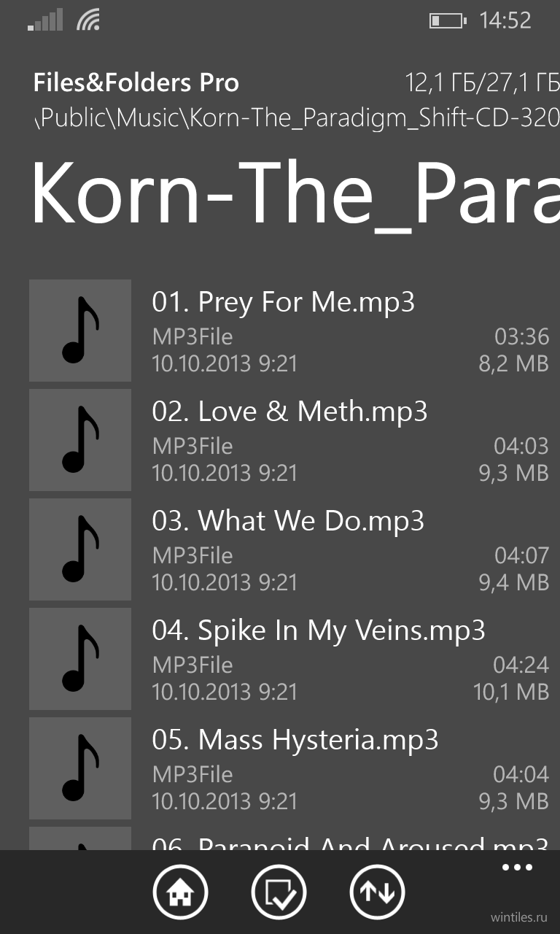Open 01. Prey For Me.mp3 file
The height and width of the screenshot is (934, 560).
click(289, 331)
